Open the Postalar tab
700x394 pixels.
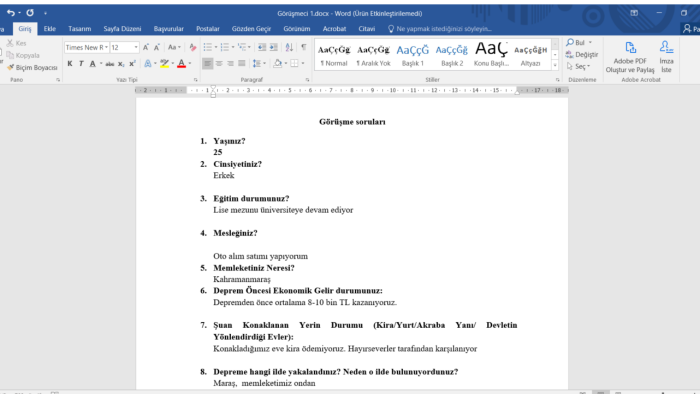pyautogui.click(x=208, y=29)
